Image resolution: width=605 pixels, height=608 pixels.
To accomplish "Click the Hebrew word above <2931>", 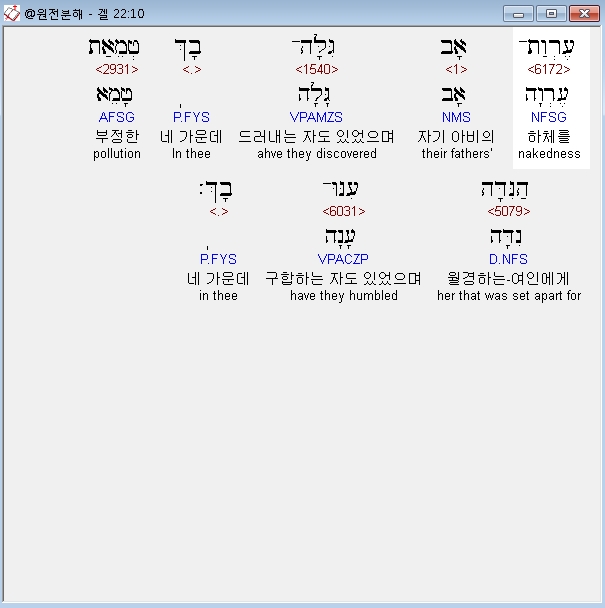I will point(114,47).
